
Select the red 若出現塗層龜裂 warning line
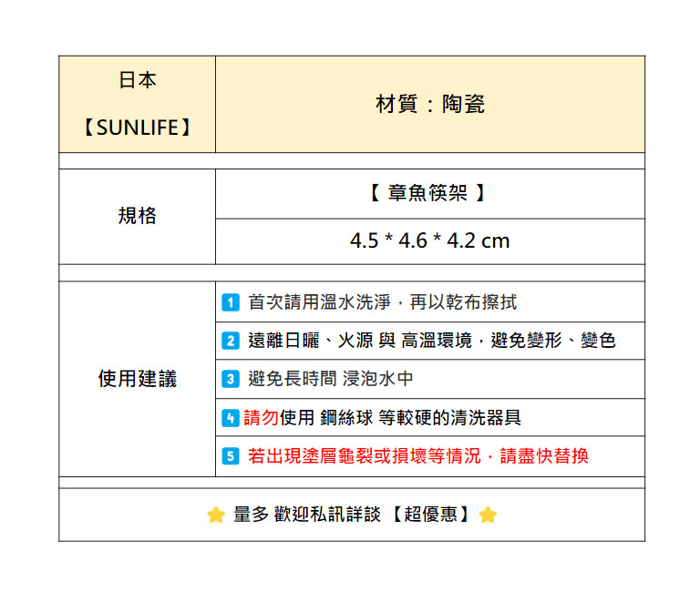click(418, 456)
